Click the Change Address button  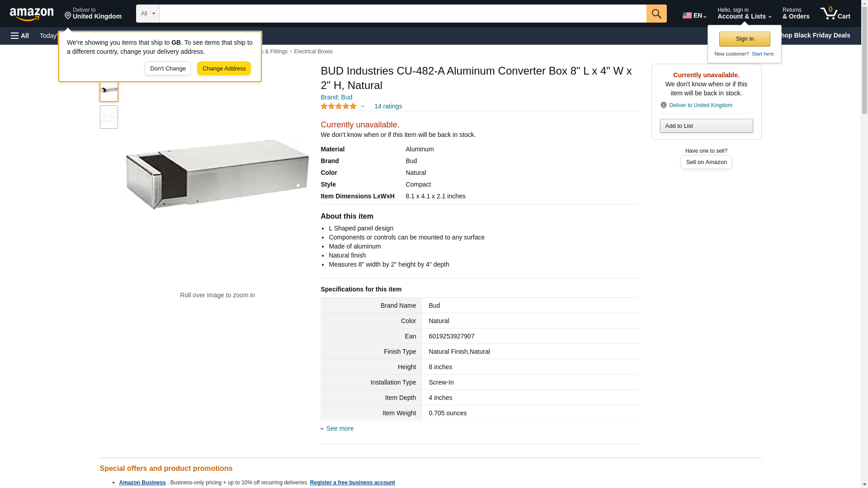(x=224, y=69)
